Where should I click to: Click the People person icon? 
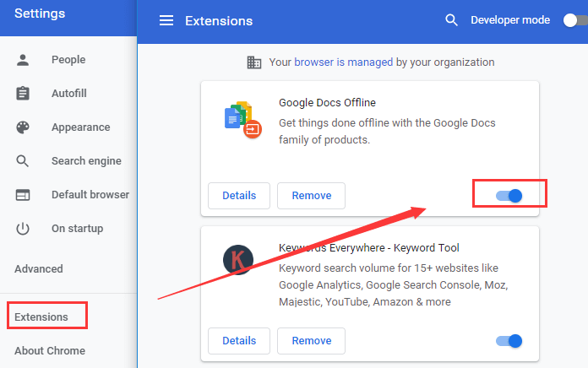pyautogui.click(x=23, y=60)
